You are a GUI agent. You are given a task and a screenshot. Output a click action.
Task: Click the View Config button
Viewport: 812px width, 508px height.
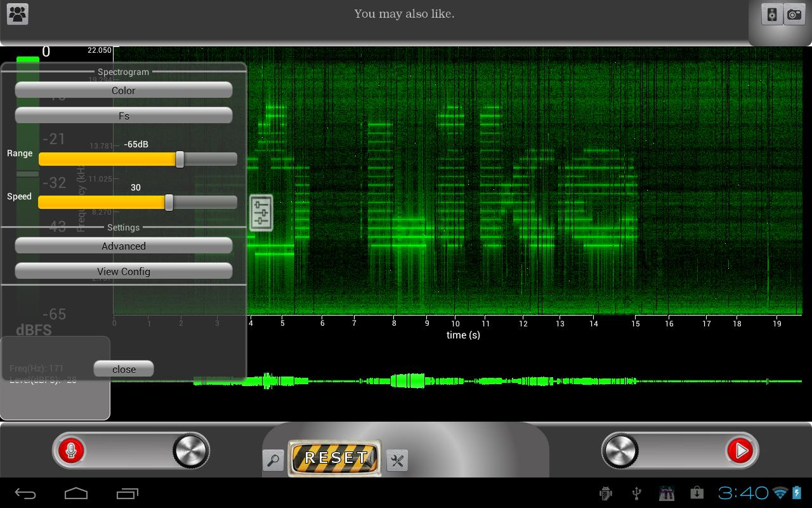click(x=124, y=271)
